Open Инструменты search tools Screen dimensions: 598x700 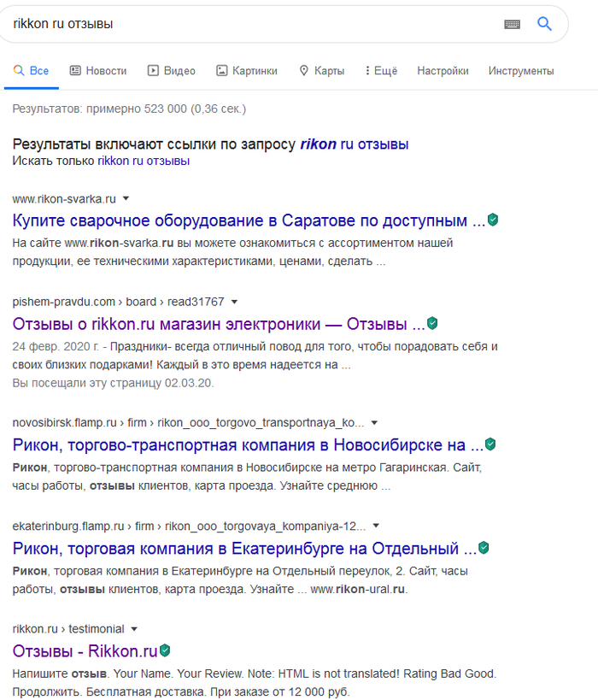[521, 71]
